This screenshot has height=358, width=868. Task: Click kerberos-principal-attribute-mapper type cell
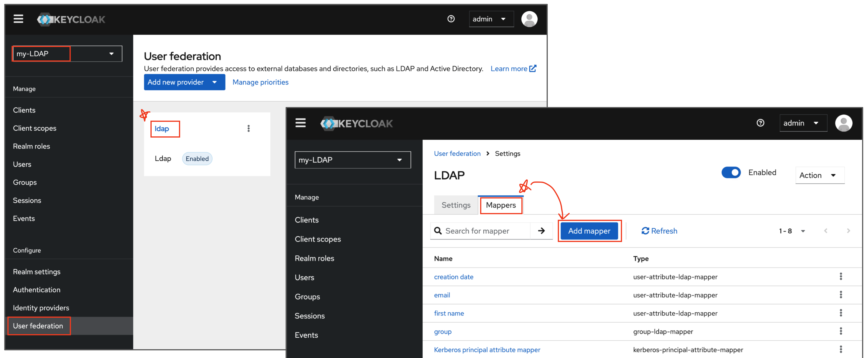coord(688,350)
